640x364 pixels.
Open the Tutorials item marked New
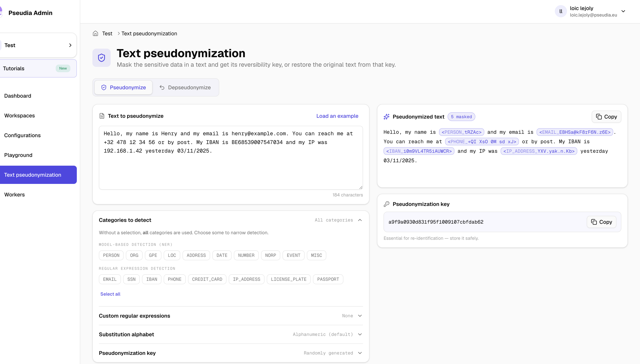(x=38, y=69)
